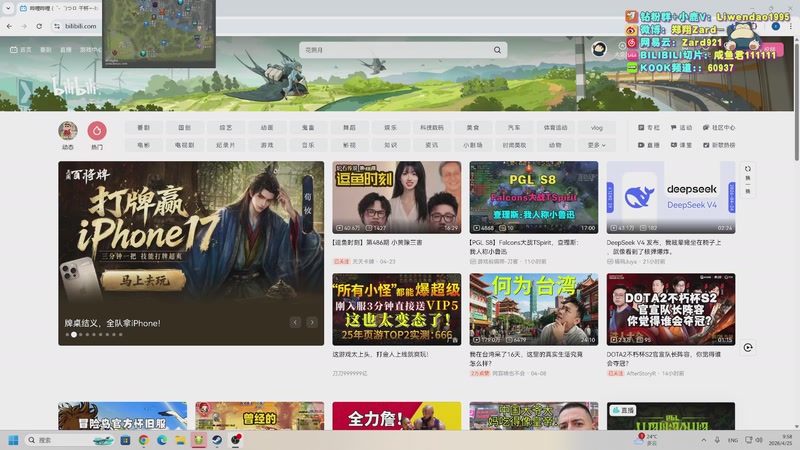Click the 换一换 refresh recommendations button

(x=748, y=180)
